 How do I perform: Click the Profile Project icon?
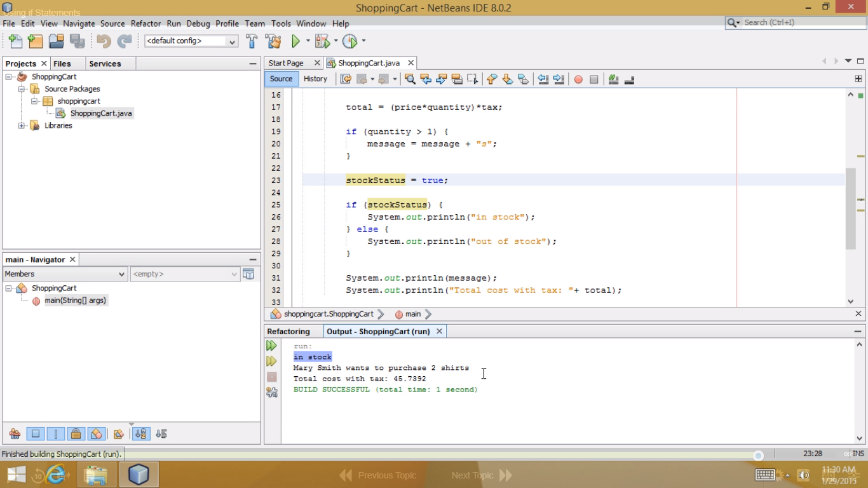(350, 41)
